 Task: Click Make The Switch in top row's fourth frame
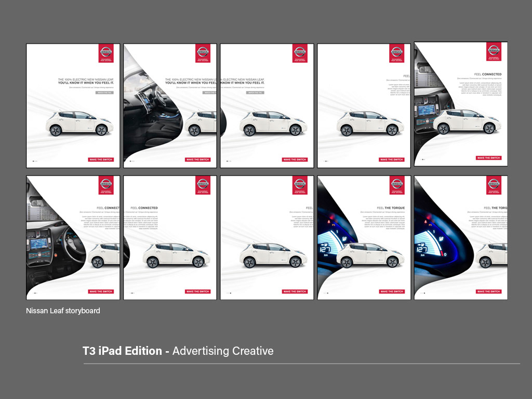tap(392, 159)
